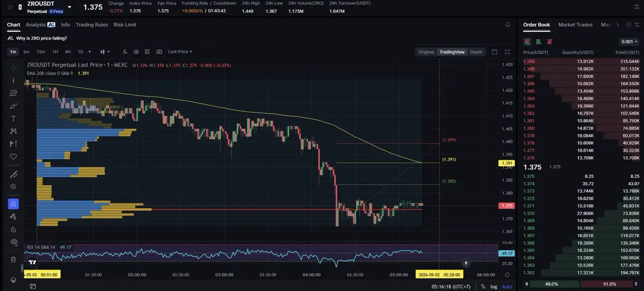
Task: Open the 0.001 price precision dropdown
Action: (x=629, y=41)
